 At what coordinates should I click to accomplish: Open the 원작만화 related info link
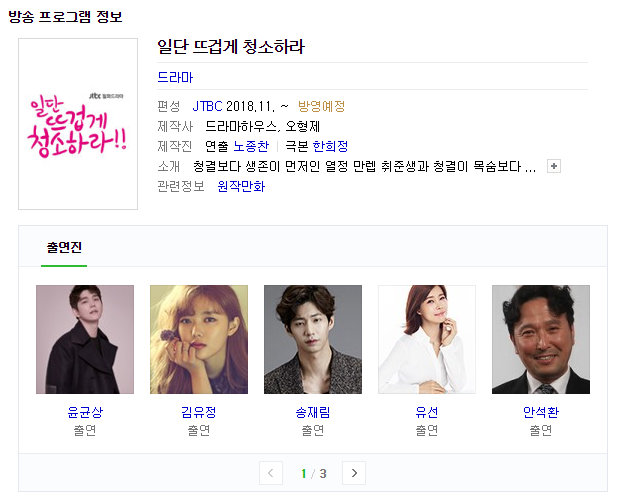click(241, 186)
